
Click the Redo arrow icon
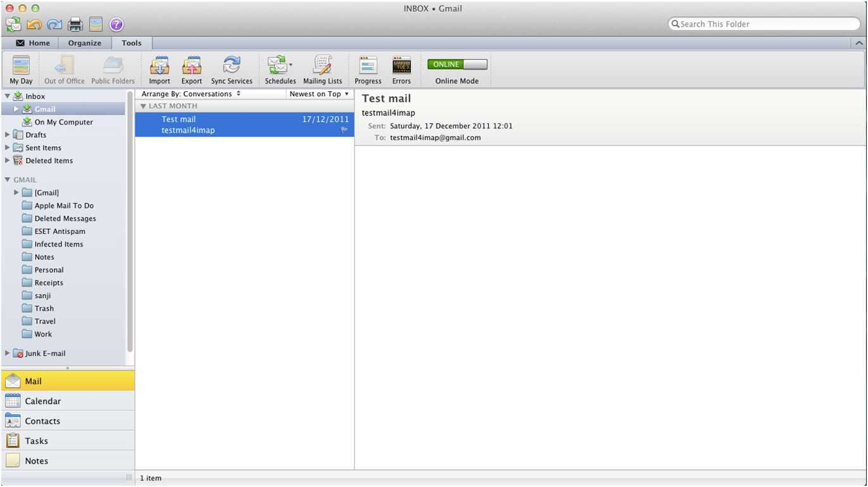click(54, 25)
